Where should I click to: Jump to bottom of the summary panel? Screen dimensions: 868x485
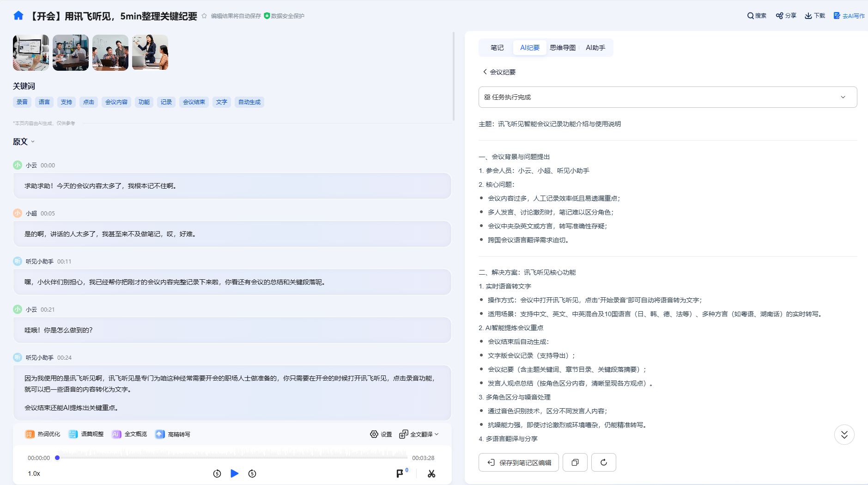(x=844, y=435)
